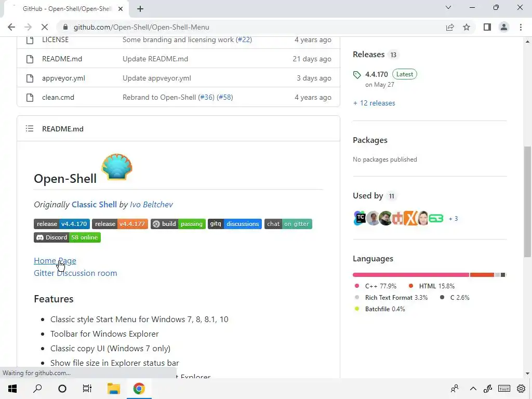
Task: Share this page via share icon
Action: (450, 27)
